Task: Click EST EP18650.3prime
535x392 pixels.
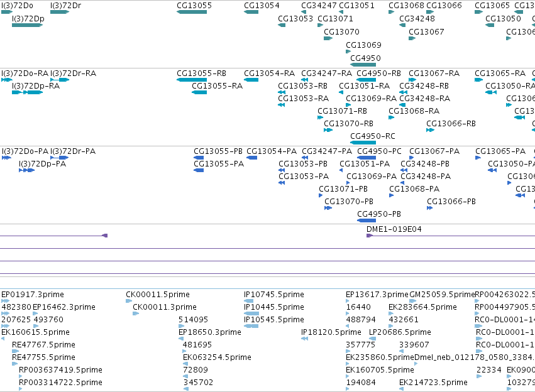Action: pos(181,339)
